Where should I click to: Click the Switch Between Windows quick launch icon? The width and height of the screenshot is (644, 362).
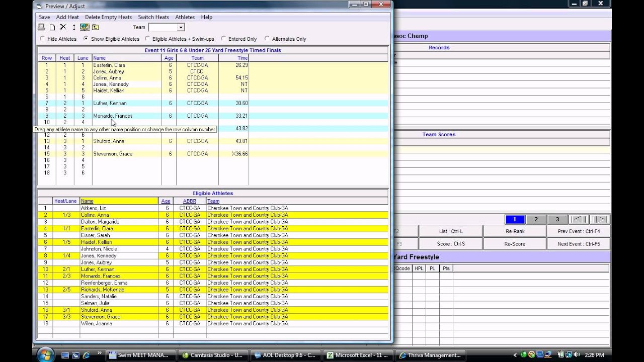76,355
